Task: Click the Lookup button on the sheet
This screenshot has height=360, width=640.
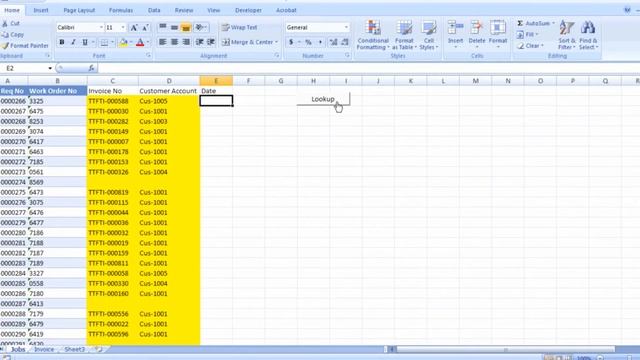Action: pyautogui.click(x=323, y=99)
